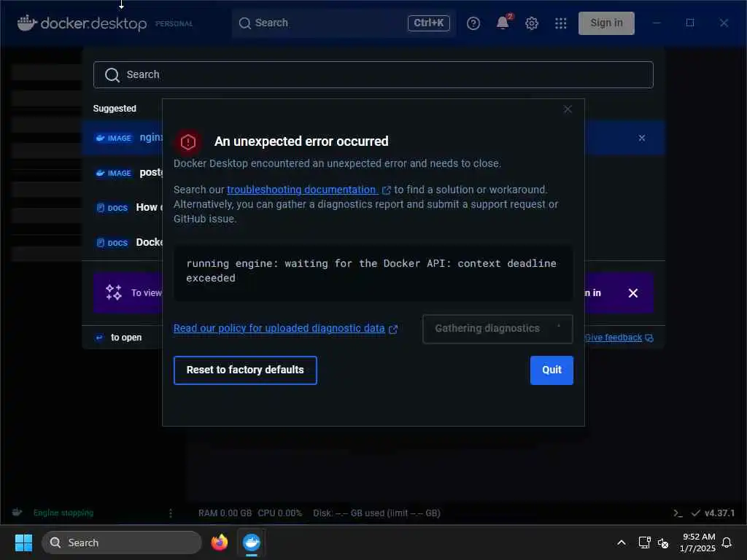Image resolution: width=747 pixels, height=560 pixels.
Task: Open troubleshooting documentation link
Action: 309,190
